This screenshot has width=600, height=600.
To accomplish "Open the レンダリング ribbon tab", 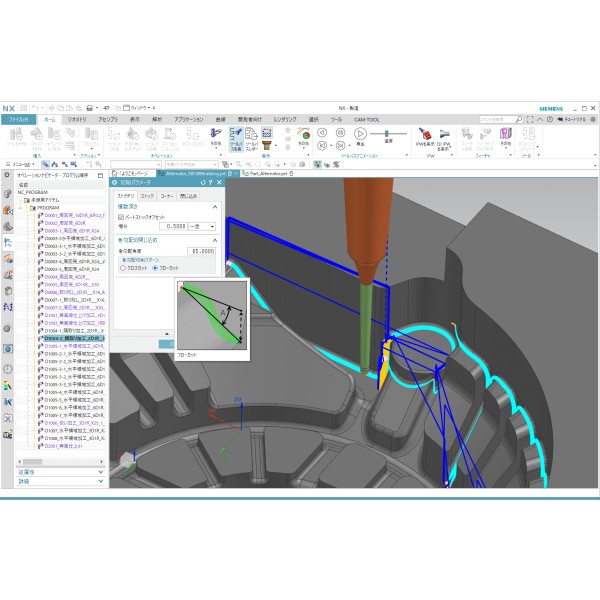I will pos(285,120).
